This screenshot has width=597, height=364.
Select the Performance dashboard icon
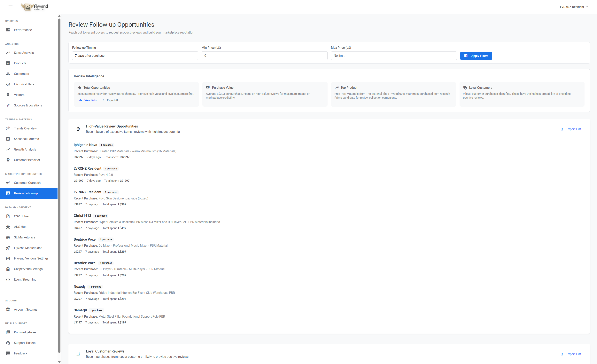8,30
